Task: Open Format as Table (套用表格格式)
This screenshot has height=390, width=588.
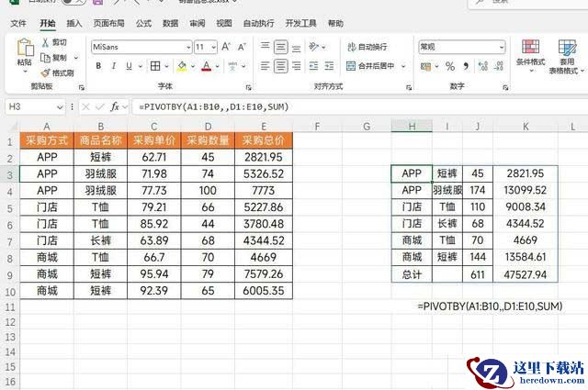Action: tap(566, 56)
